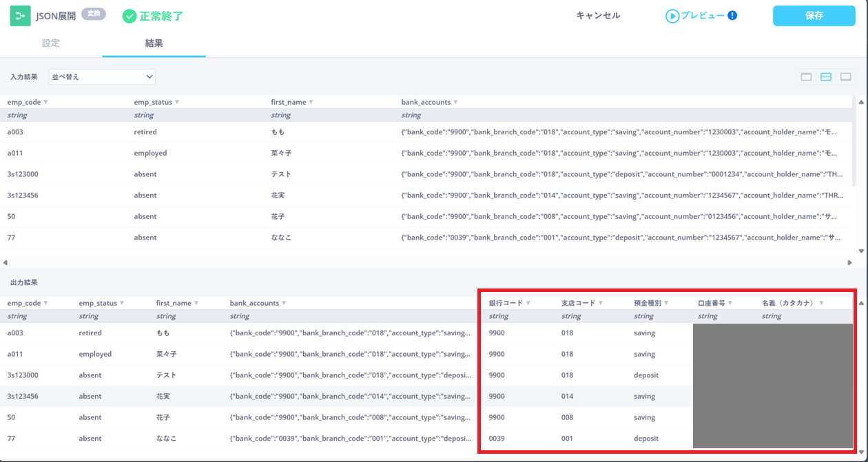Switch to top-only panel layout view

(x=806, y=77)
